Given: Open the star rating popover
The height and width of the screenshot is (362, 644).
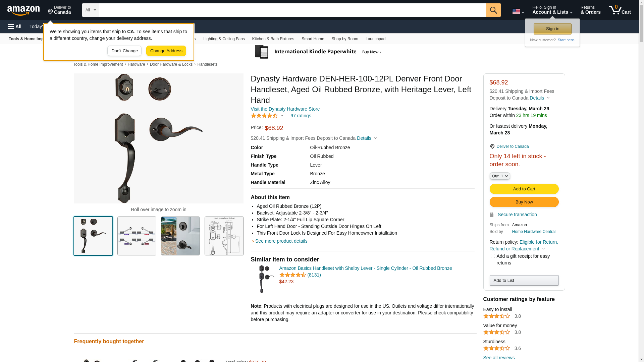Looking at the screenshot, I should pyautogui.click(x=267, y=116).
